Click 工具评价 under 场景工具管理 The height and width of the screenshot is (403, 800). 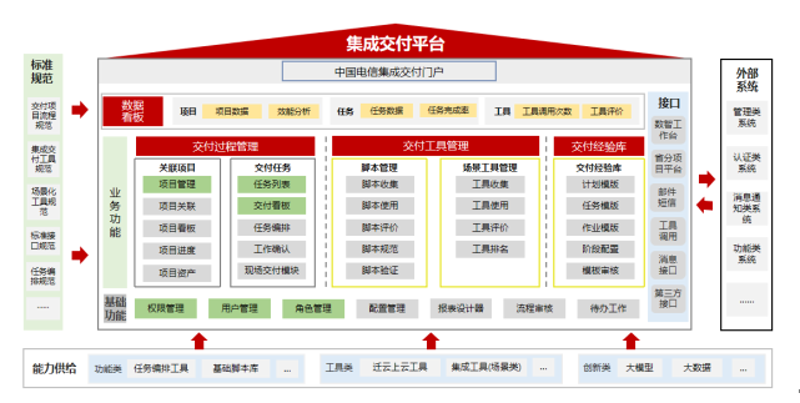click(490, 228)
